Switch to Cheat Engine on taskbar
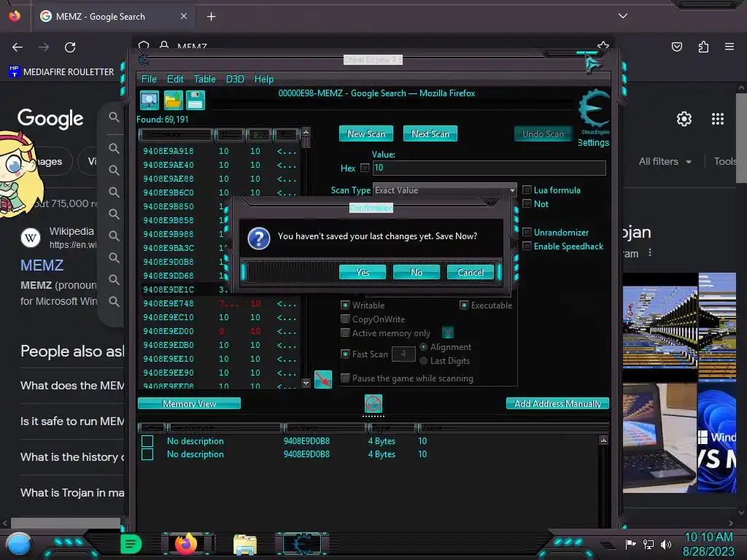Viewport: 747px width, 560px height. tap(302, 544)
